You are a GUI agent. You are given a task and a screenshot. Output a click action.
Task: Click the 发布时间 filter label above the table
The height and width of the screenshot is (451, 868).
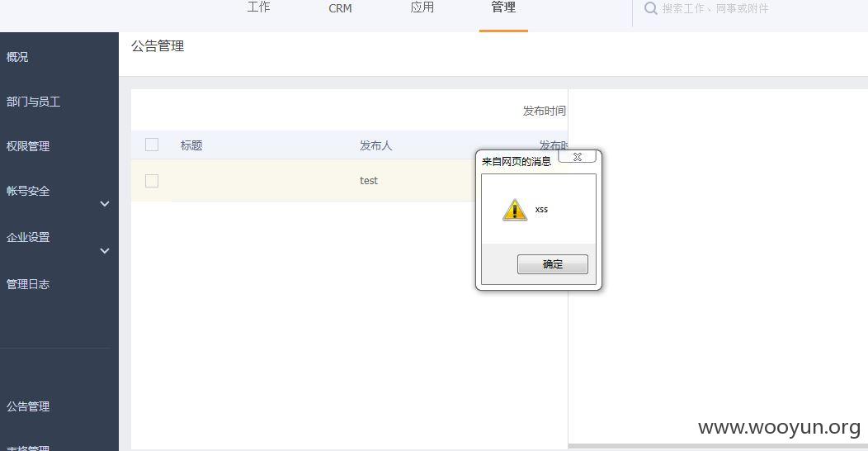(x=545, y=111)
